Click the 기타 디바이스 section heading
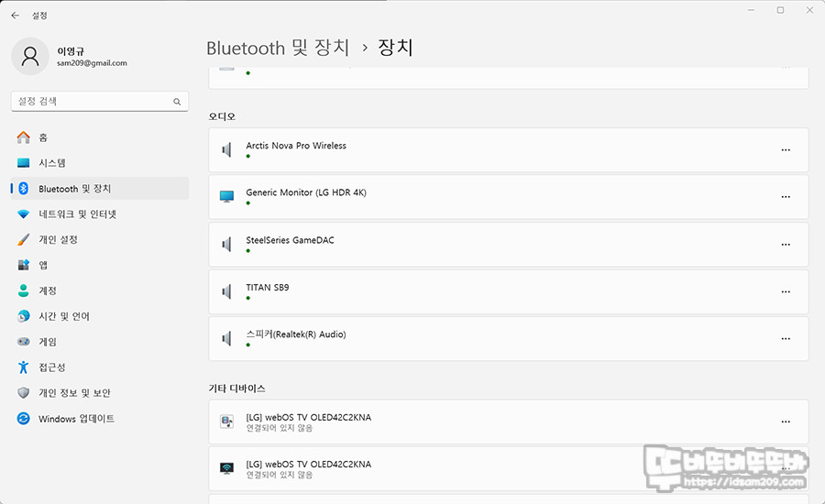This screenshot has width=825, height=504. click(x=236, y=389)
